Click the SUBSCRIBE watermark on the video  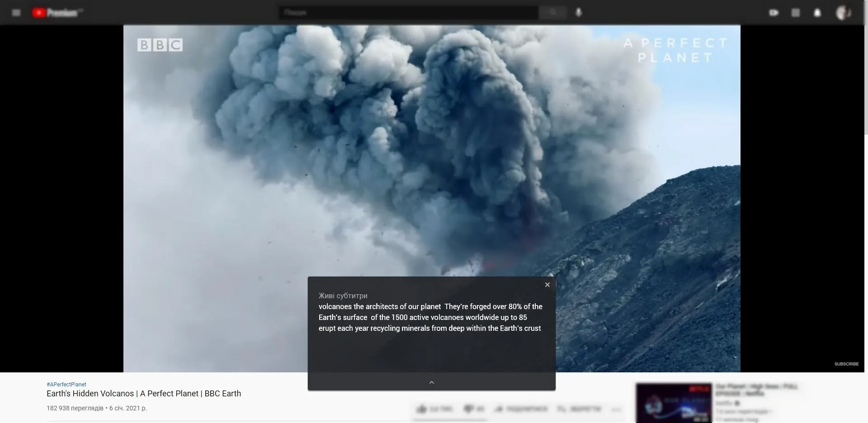(x=846, y=364)
